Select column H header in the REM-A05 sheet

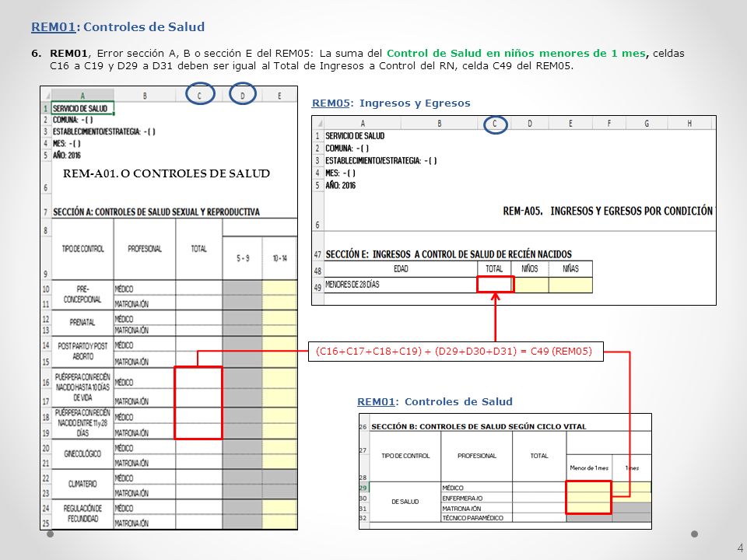(689, 124)
